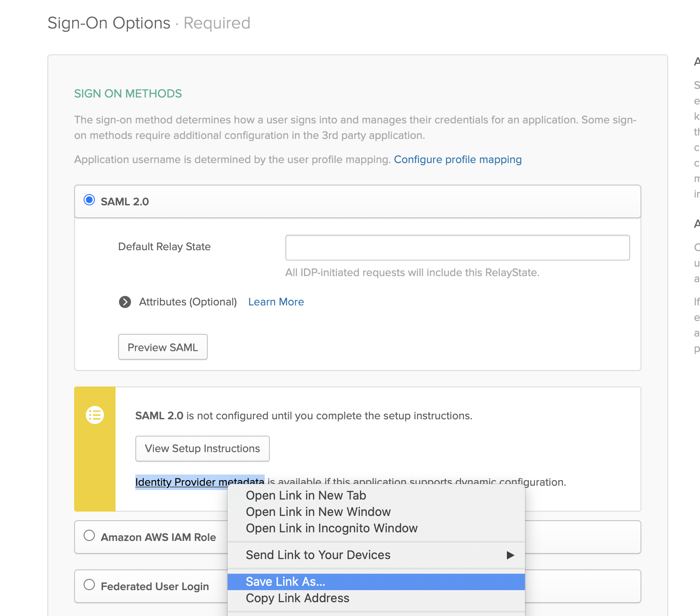This screenshot has height=616, width=700.
Task: Click Copy Link Address in context menu
Action: (x=297, y=598)
